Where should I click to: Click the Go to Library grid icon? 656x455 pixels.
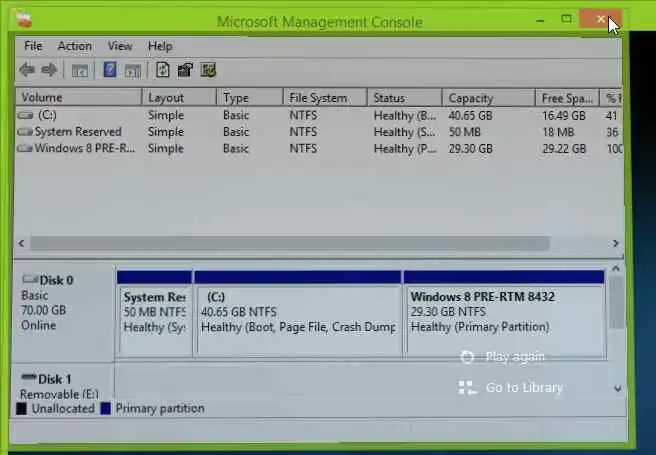[467, 388]
